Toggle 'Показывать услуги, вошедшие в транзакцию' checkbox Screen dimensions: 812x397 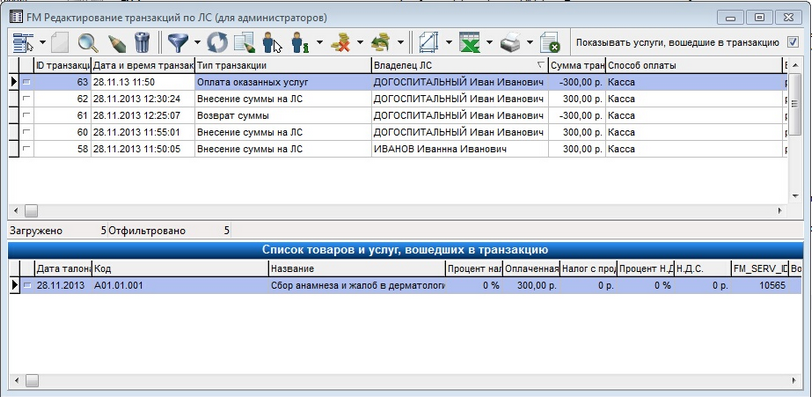tap(792, 42)
